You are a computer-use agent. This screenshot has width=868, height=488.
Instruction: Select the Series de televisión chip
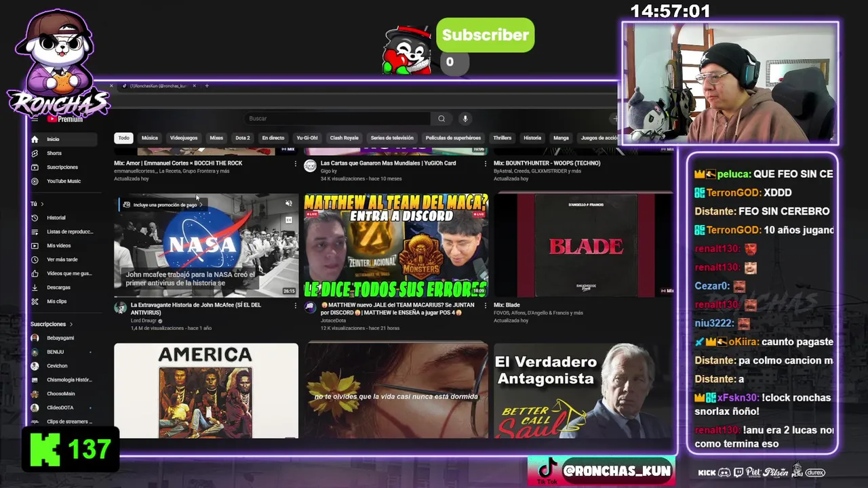pyautogui.click(x=392, y=138)
